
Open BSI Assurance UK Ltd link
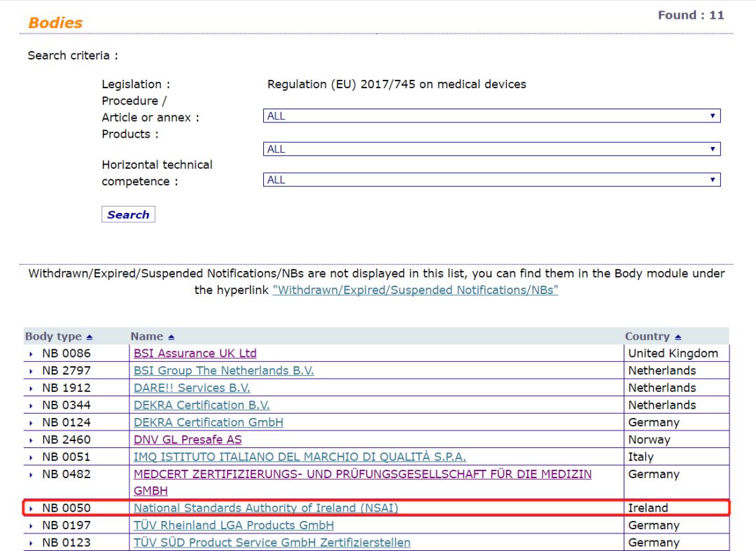195,354
